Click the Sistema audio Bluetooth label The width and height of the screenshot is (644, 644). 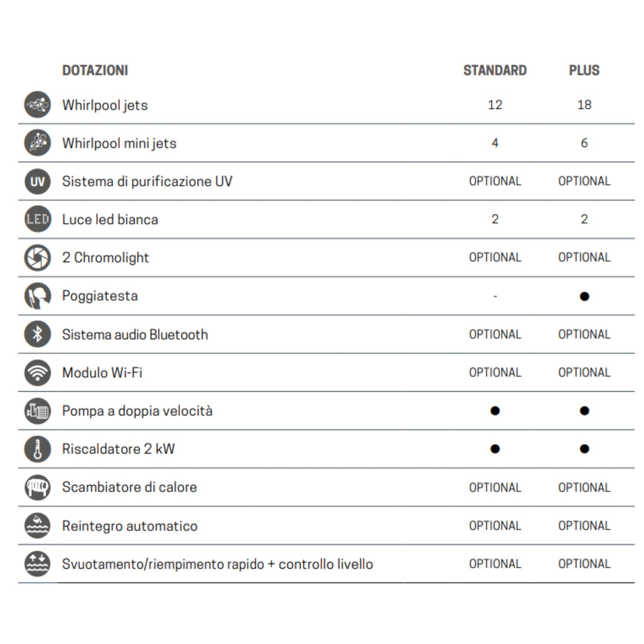pos(135,334)
